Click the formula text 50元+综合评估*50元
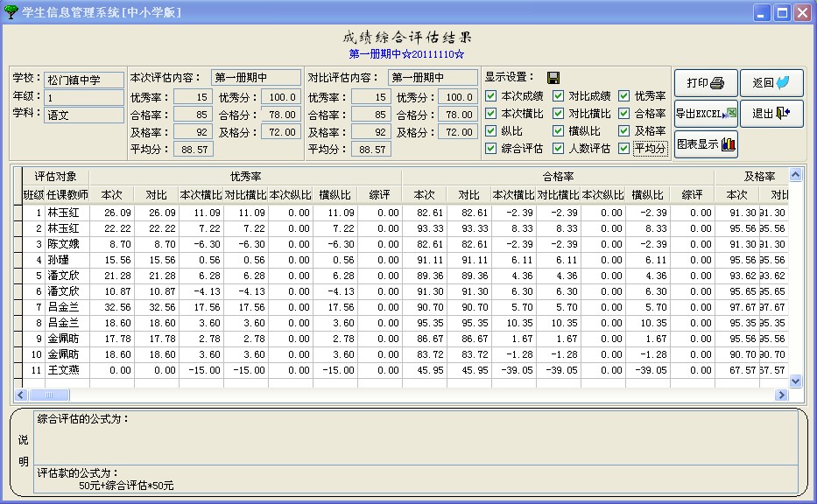Screen dimensions: 817x504 pyautogui.click(x=126, y=486)
